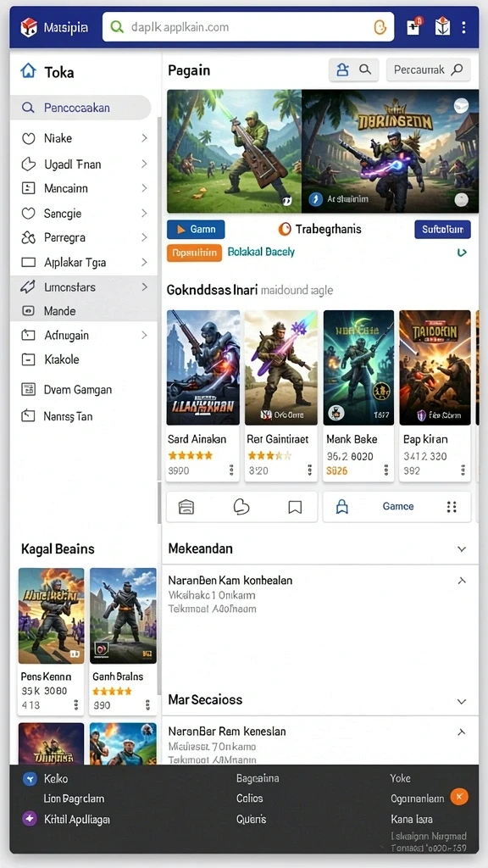Screen dimensions: 488x868
Task: Click the Toka home icon in sidebar
Action: (x=28, y=71)
